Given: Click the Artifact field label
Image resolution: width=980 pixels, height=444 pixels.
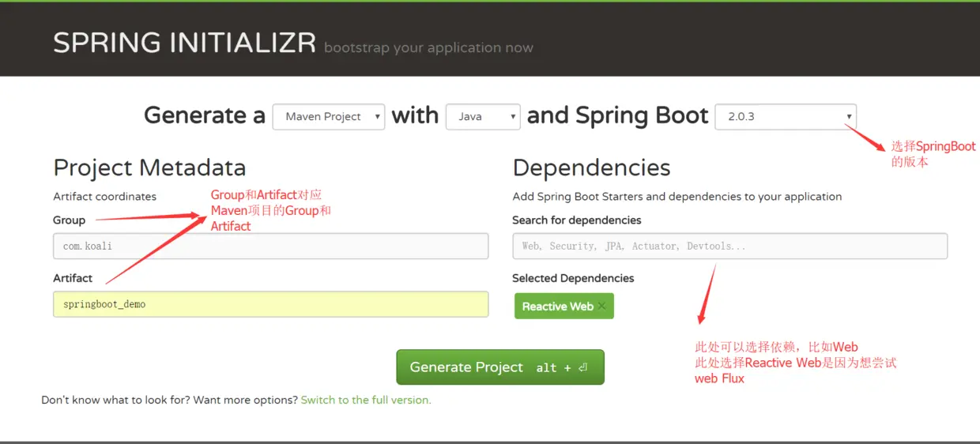Looking at the screenshot, I should point(73,278).
